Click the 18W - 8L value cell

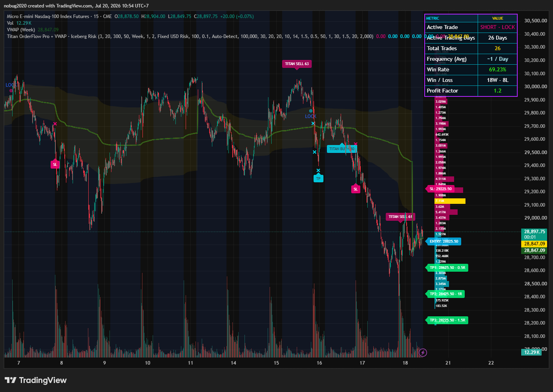point(498,80)
